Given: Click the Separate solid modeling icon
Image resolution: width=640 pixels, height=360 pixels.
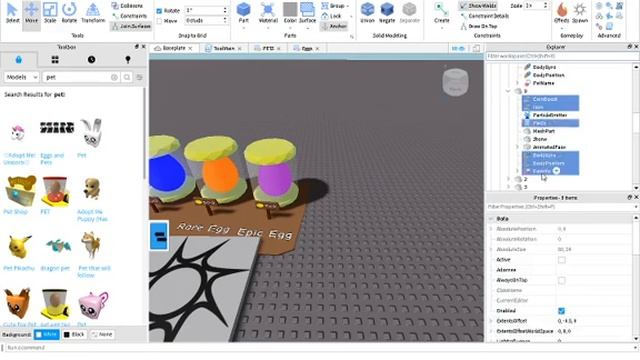Looking at the screenshot, I should click(409, 13).
